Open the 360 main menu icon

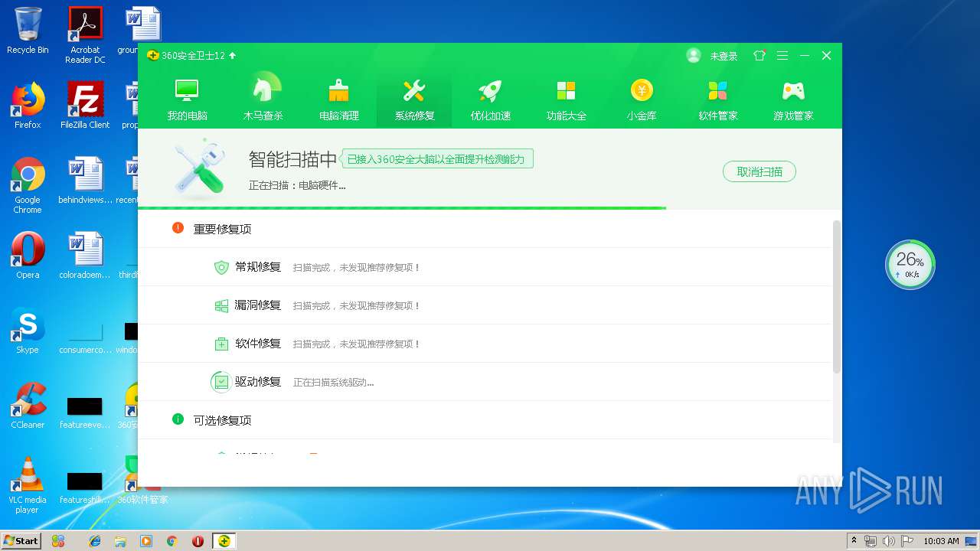(782, 55)
